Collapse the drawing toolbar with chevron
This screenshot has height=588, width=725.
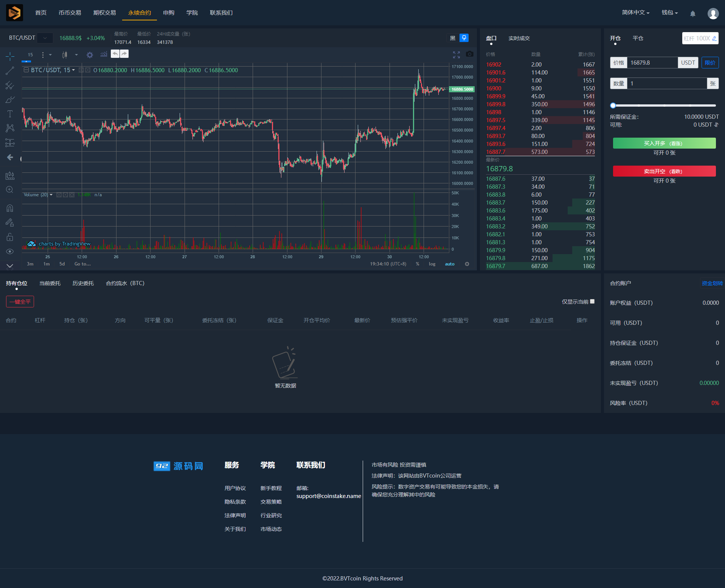[10, 266]
